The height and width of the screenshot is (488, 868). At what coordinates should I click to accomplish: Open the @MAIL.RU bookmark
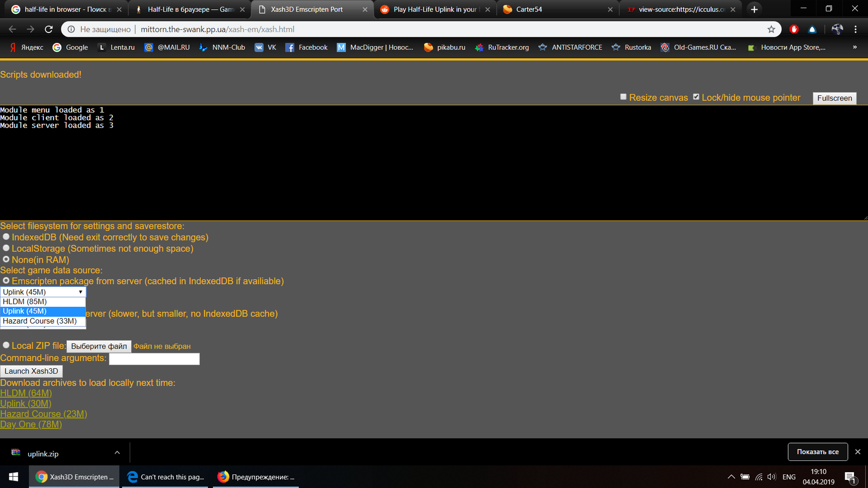(x=167, y=48)
